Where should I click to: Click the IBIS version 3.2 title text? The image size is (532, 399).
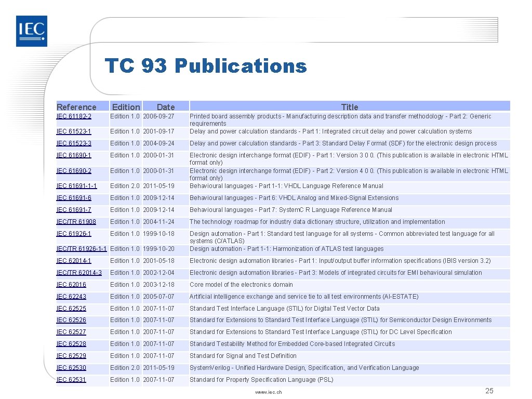[340, 261]
